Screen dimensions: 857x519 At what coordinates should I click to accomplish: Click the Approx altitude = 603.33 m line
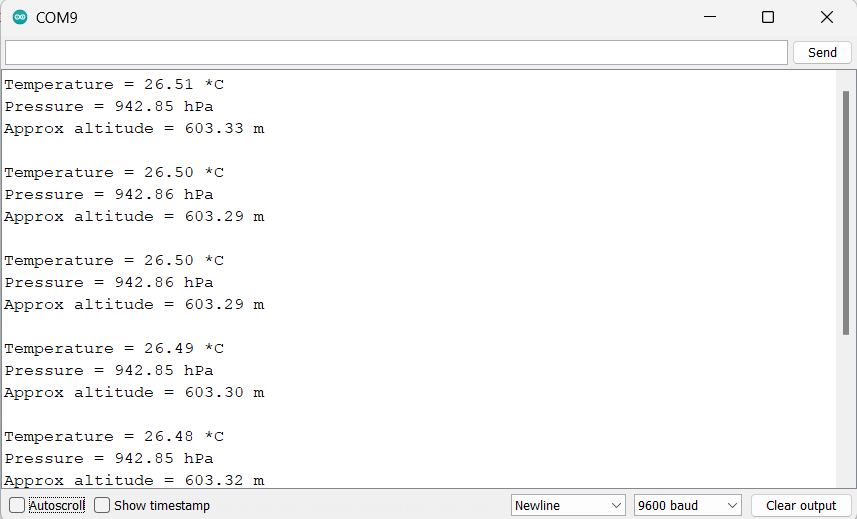134,128
